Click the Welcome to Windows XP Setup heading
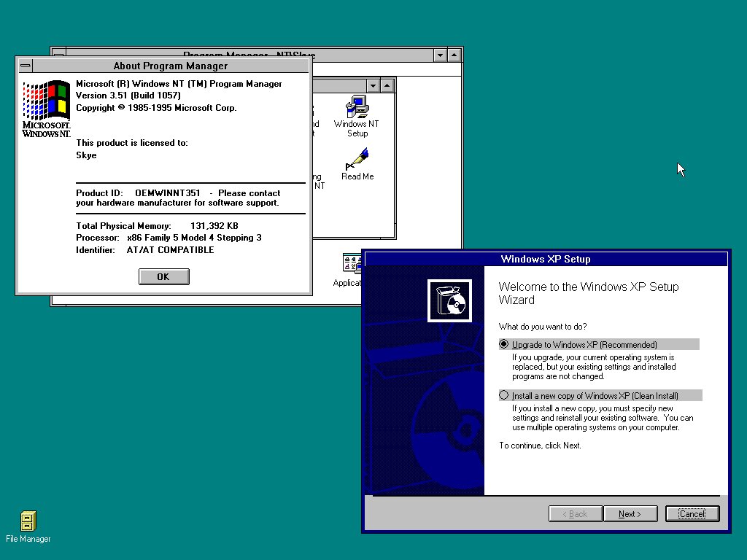 click(x=588, y=293)
